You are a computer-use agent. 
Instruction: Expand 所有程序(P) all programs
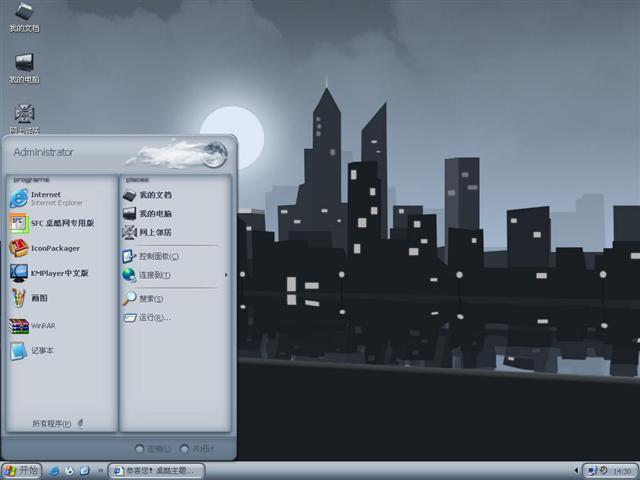coord(58,424)
